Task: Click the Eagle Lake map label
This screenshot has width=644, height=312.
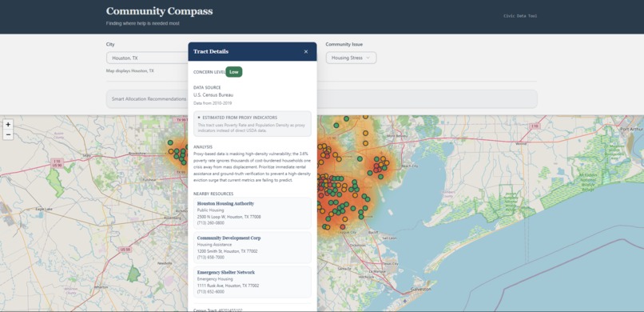Action: [x=44, y=210]
